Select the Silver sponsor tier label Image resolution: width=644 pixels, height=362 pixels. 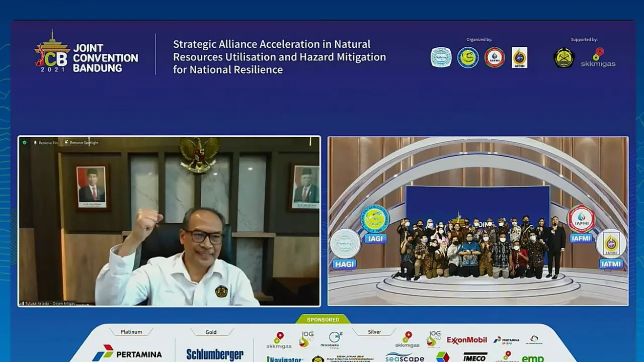click(374, 332)
